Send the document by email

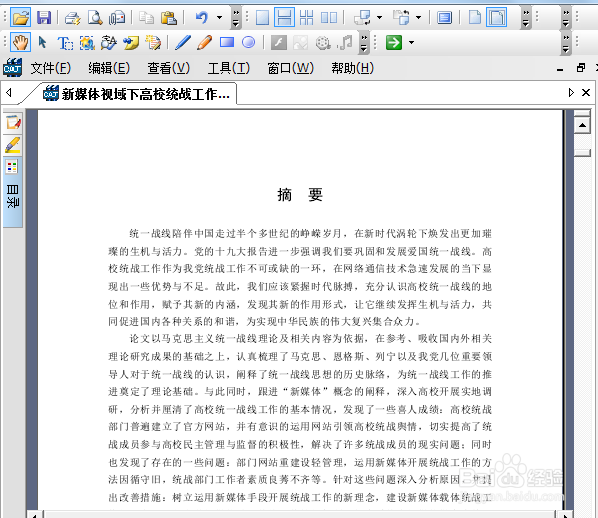pyautogui.click(x=117, y=18)
